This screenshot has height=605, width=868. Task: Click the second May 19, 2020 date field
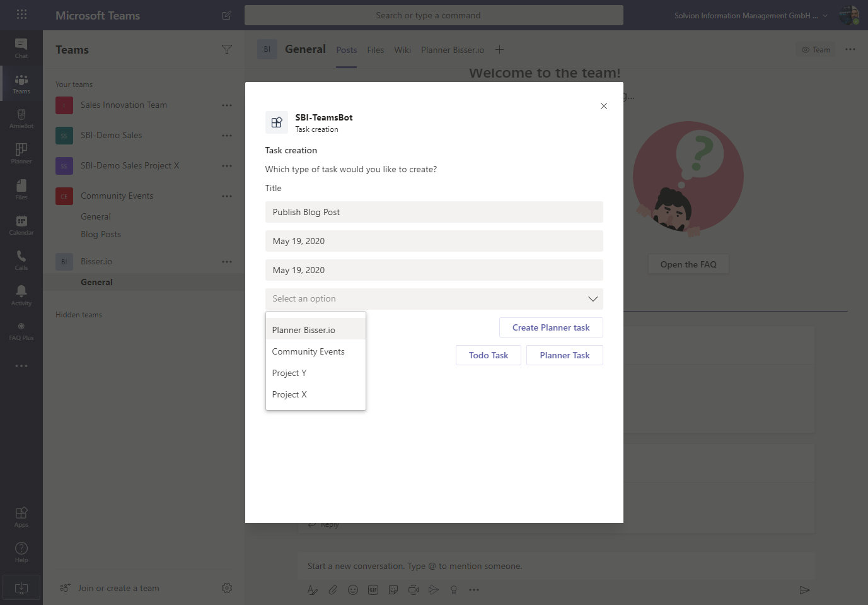coord(434,270)
